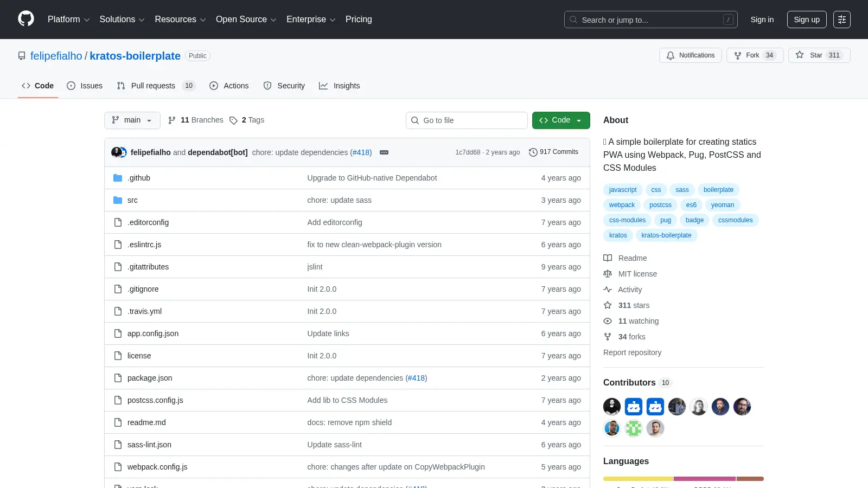Image resolution: width=868 pixels, height=488 pixels.
Task: Focus the Search or jump to field
Action: 651,20
